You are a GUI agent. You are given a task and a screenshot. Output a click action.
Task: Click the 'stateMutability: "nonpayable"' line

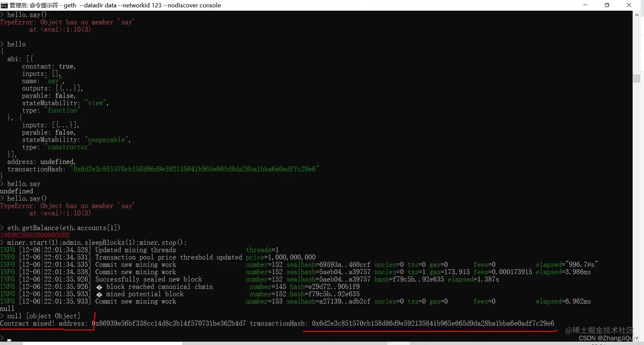pos(76,140)
